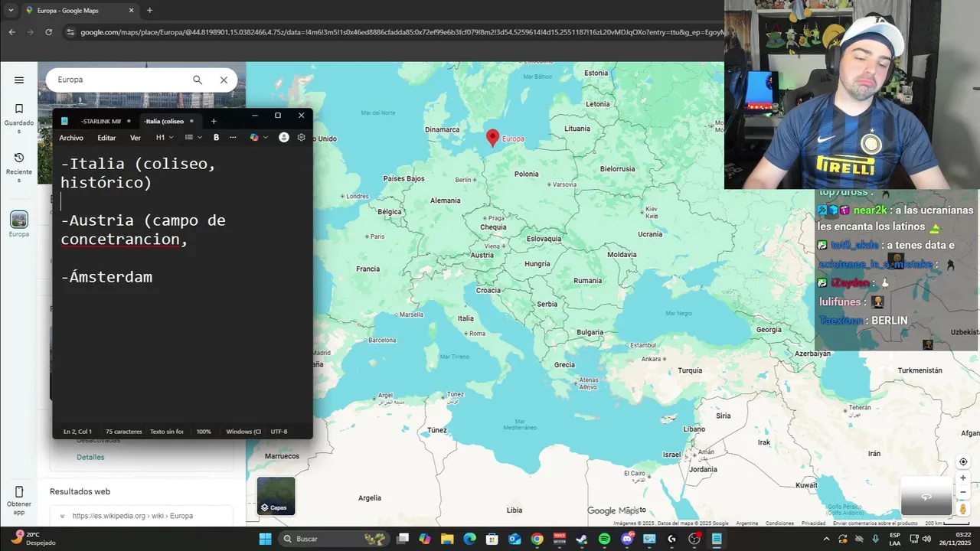Click Ln 2, Col 1 status entry

click(x=77, y=432)
